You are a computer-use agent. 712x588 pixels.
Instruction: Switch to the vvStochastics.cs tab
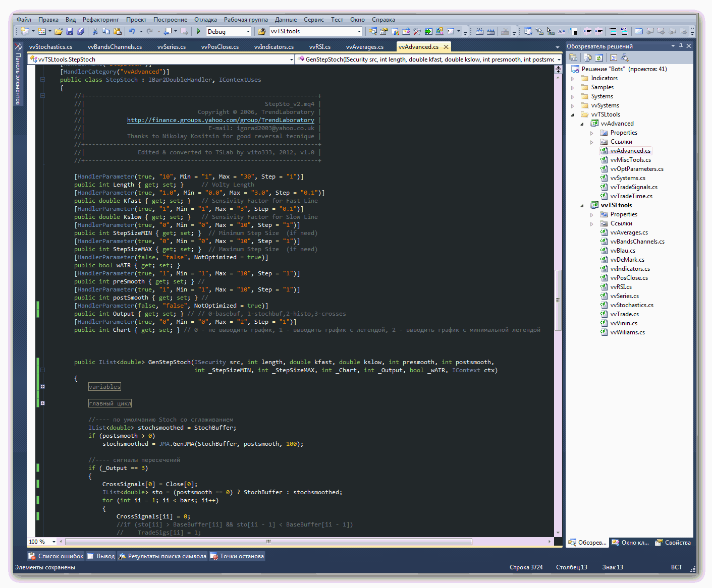[50, 47]
